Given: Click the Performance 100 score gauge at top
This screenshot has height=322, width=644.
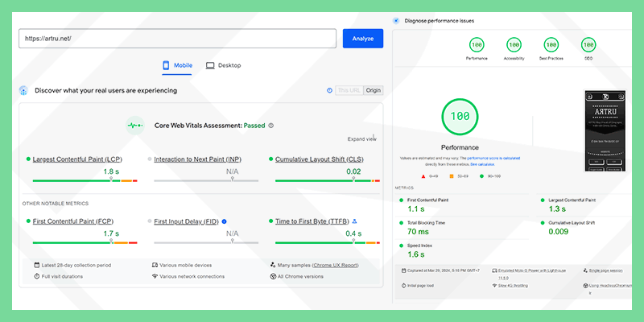Looking at the screenshot, I should coord(477,45).
